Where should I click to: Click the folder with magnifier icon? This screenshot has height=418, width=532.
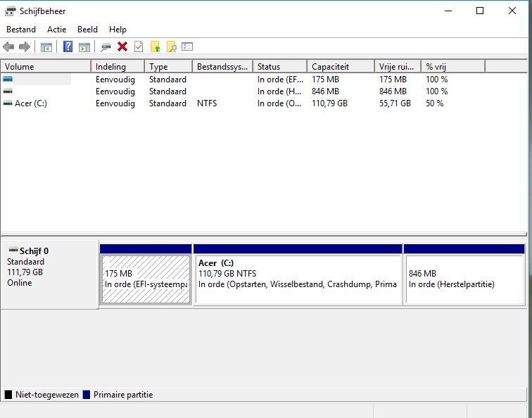(171, 47)
